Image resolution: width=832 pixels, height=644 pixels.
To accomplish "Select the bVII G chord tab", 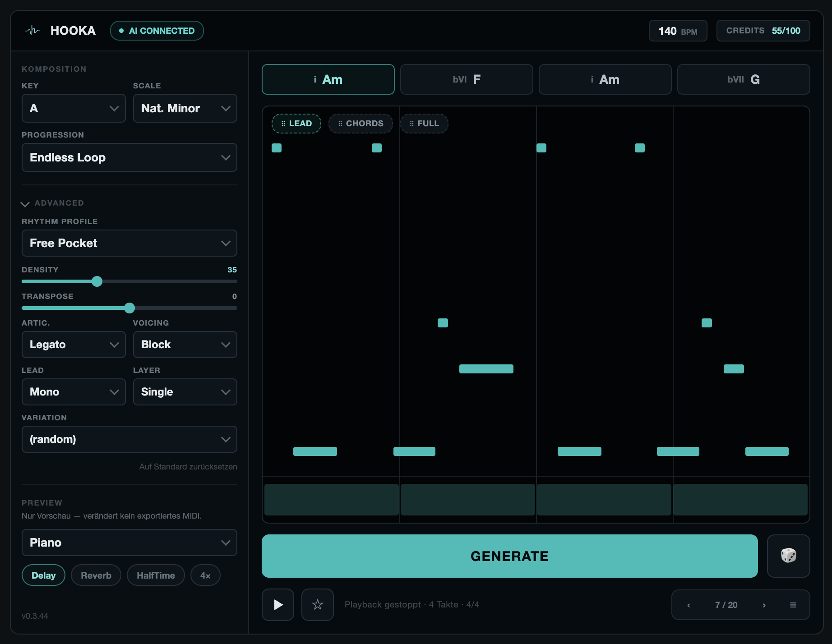I will (x=744, y=79).
